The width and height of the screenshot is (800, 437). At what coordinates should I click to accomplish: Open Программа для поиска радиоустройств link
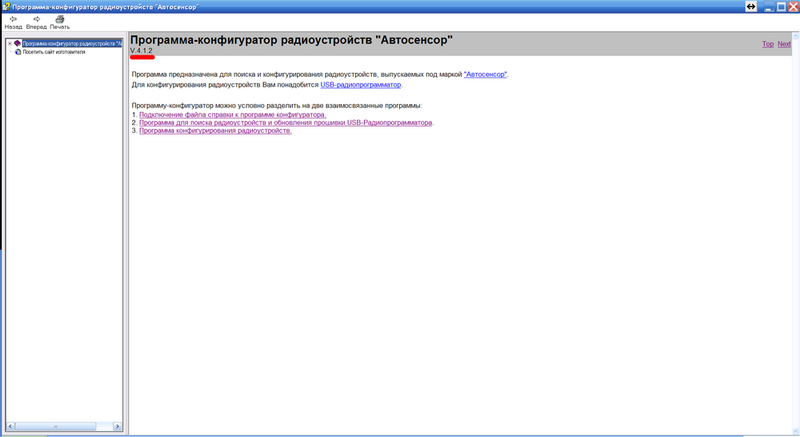tap(286, 123)
